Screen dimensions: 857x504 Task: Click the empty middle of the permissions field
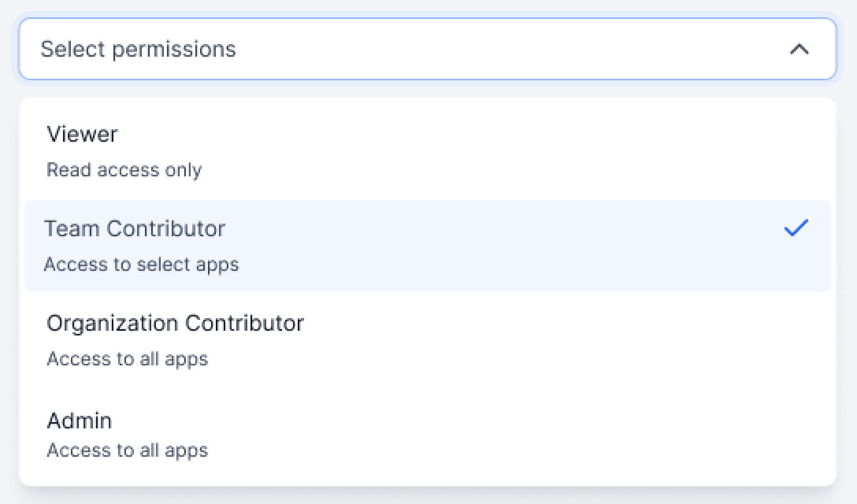pyautogui.click(x=473, y=49)
